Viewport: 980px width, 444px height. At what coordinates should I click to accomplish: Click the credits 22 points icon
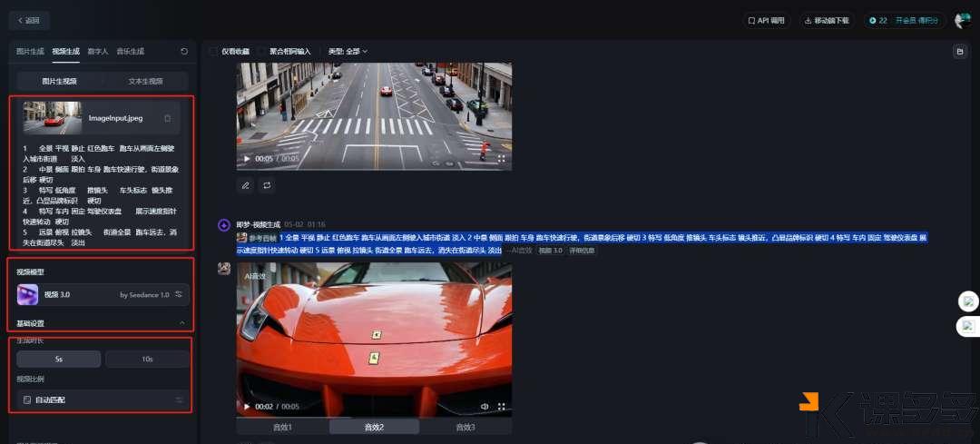click(873, 21)
